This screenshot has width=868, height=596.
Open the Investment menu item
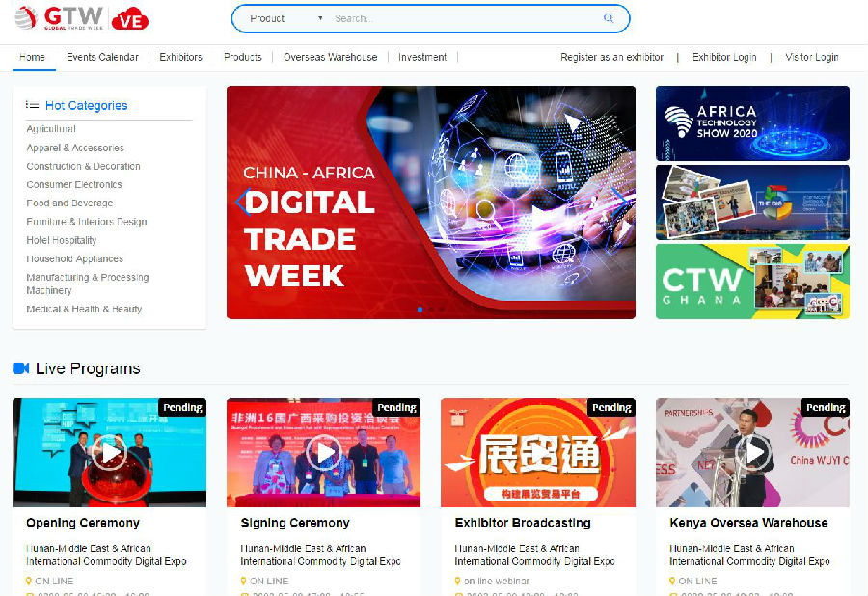tap(422, 57)
